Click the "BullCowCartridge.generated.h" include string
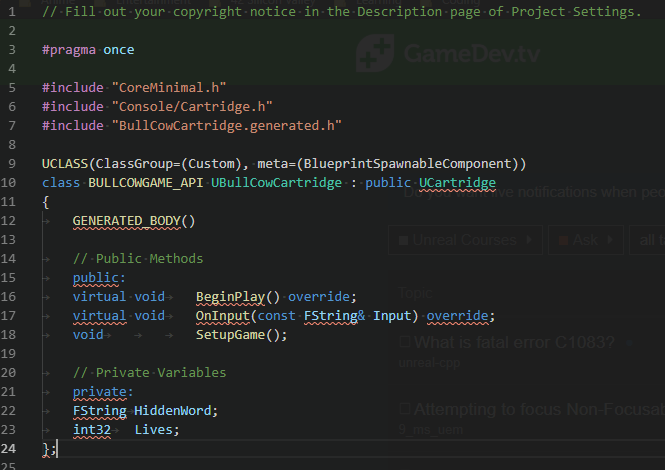 coord(226,126)
